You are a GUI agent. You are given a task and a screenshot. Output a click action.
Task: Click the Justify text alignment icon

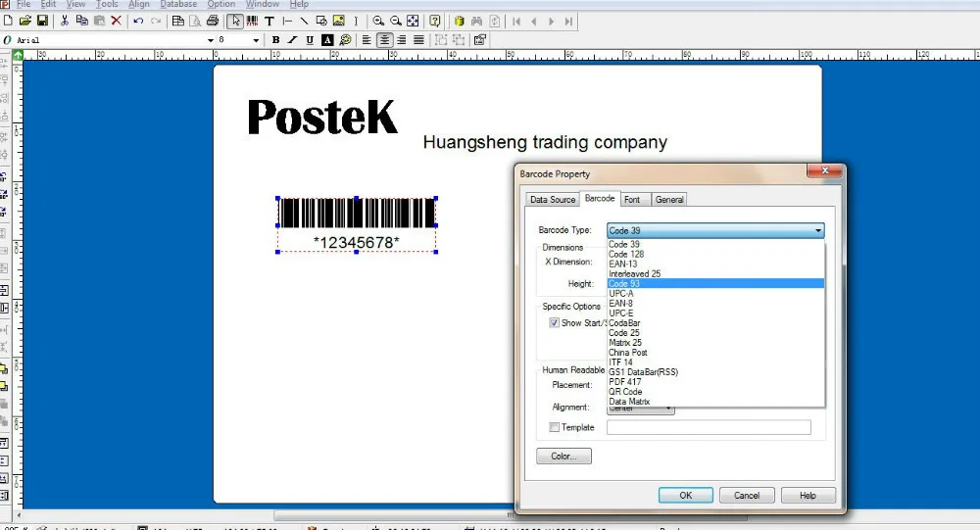(x=418, y=40)
